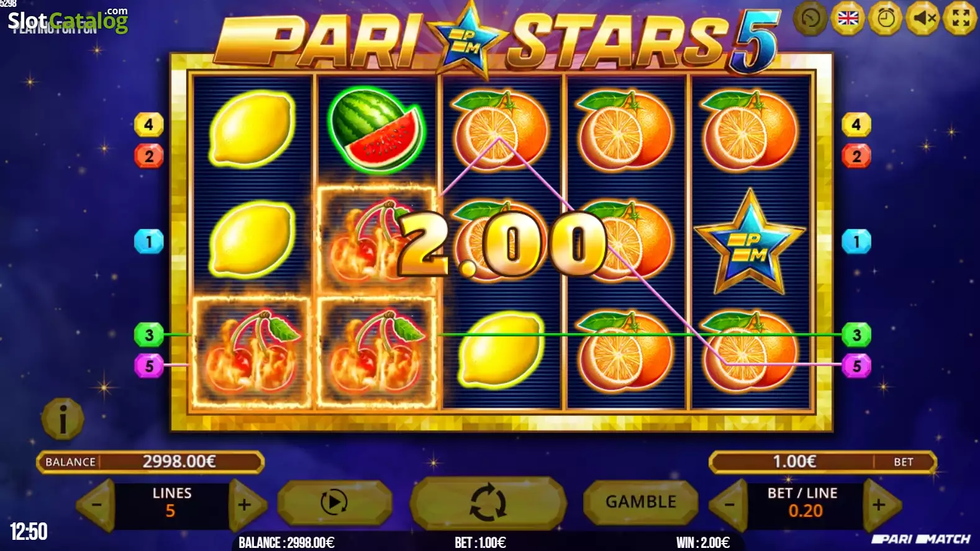Toggle the muted sound speaker icon
The height and width of the screenshot is (551, 980).
click(923, 19)
